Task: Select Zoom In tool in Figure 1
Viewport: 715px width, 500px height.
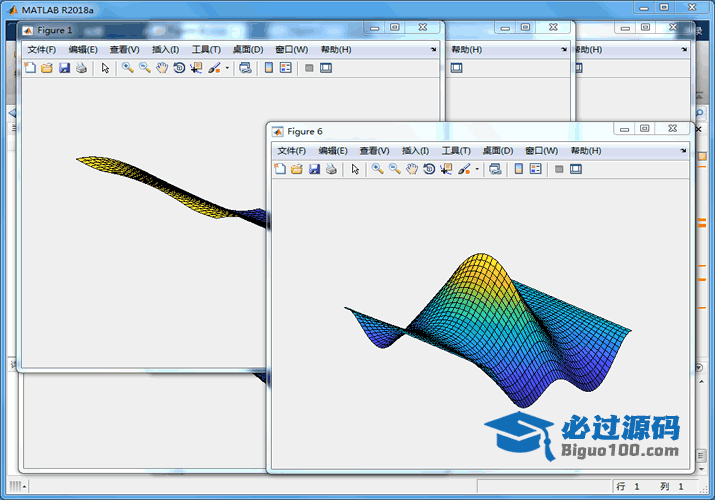Action: 128,68
